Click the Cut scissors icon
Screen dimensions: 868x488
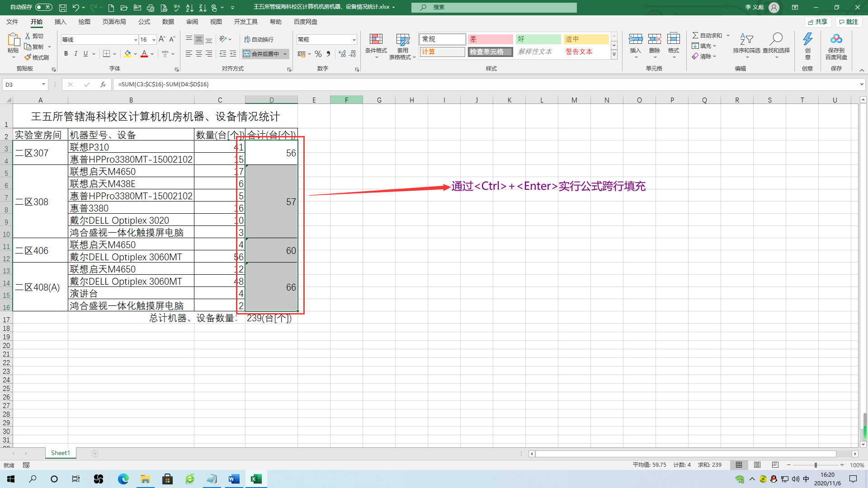pos(28,36)
